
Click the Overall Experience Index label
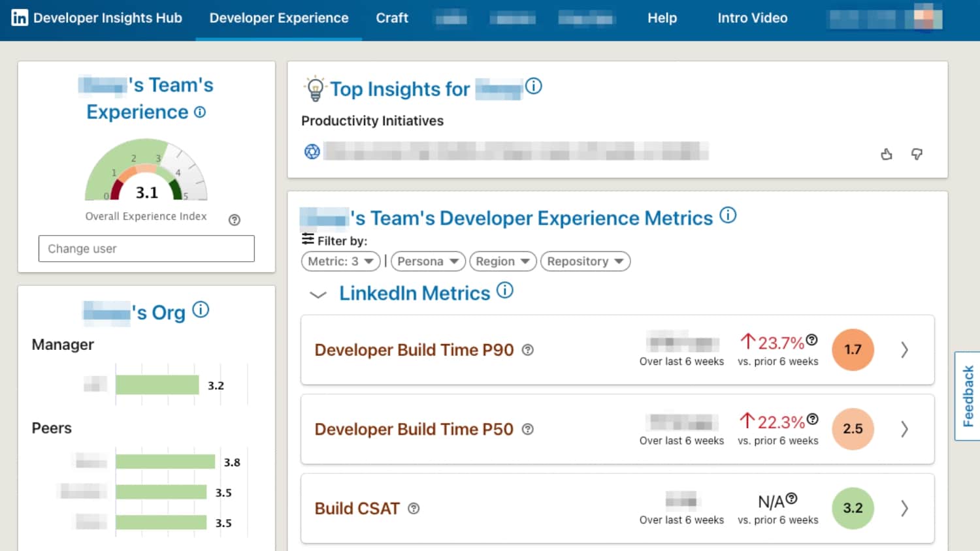point(146,216)
